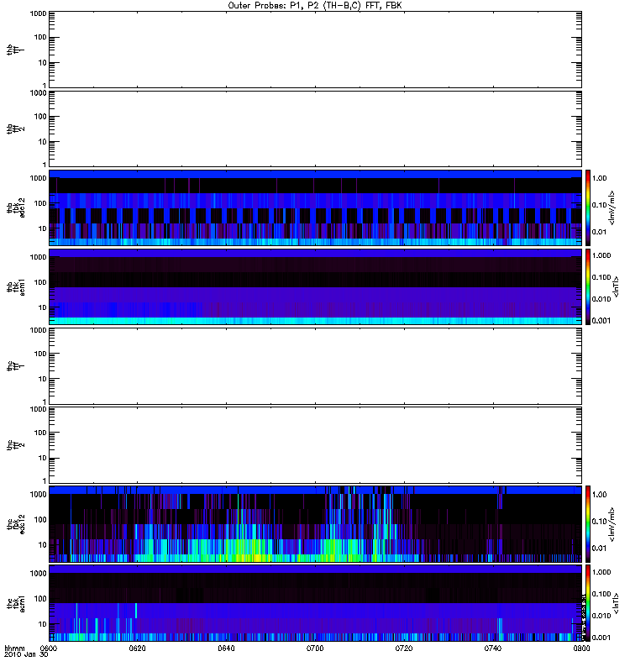Screen dimensions: 630x672
Task: Click the <|mV/m|> unit label beside thc edc12 color bar
Action: (x=612, y=524)
